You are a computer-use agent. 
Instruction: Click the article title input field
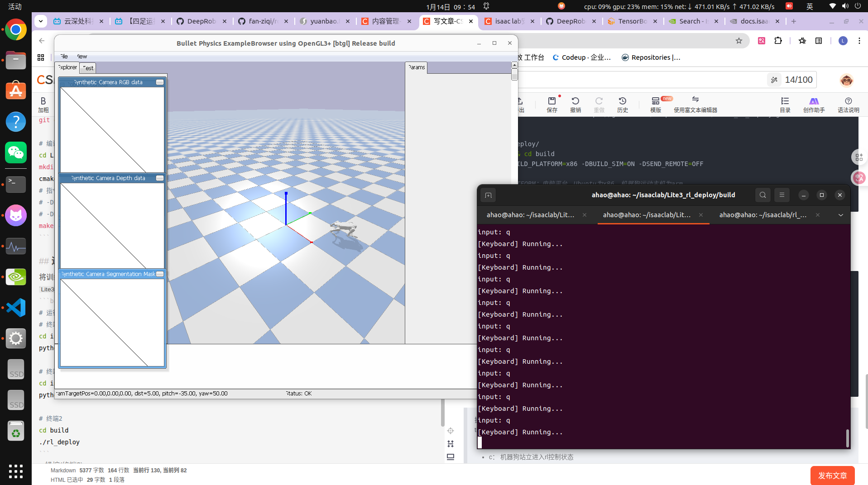(x=641, y=80)
